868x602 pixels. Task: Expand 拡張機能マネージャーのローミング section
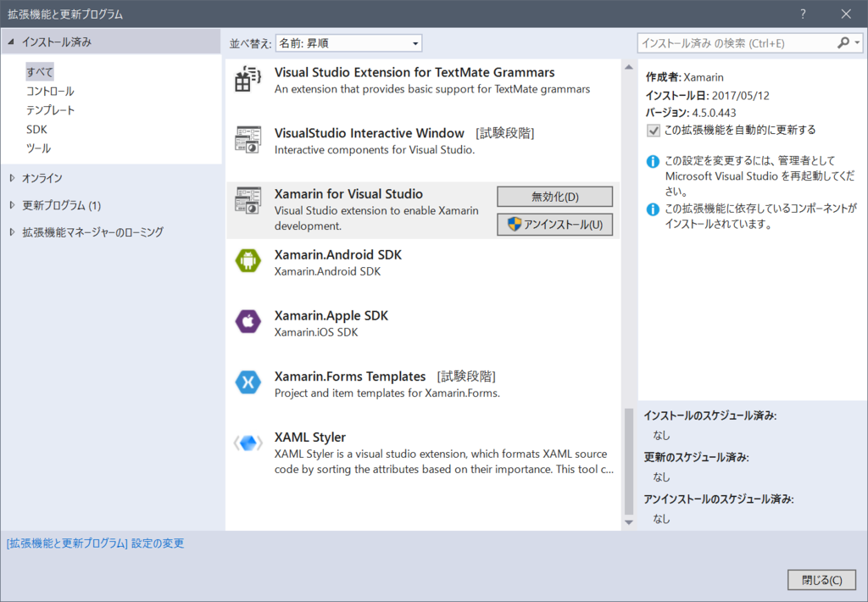tap(12, 232)
